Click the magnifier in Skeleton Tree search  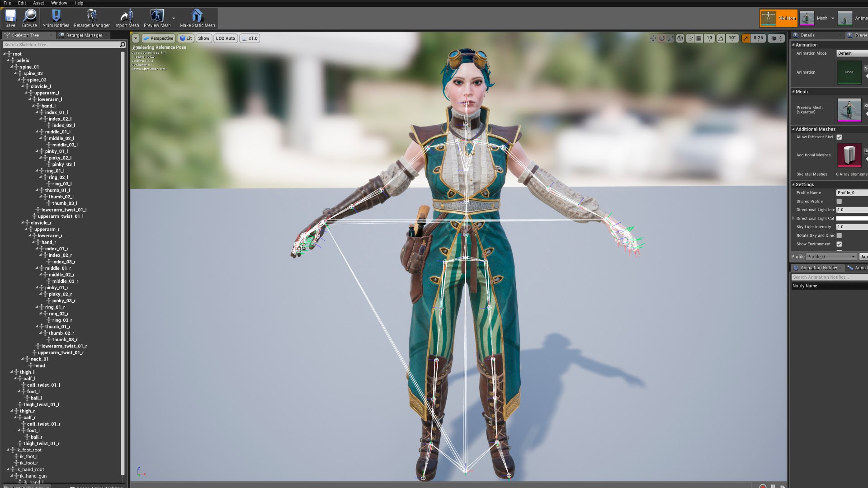tap(122, 44)
